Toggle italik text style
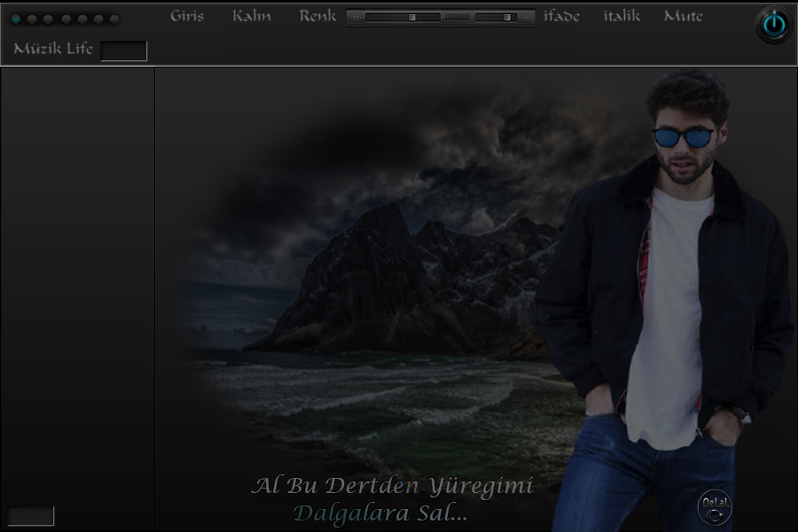Screen dimensions: 798x532 pyautogui.click(x=622, y=16)
